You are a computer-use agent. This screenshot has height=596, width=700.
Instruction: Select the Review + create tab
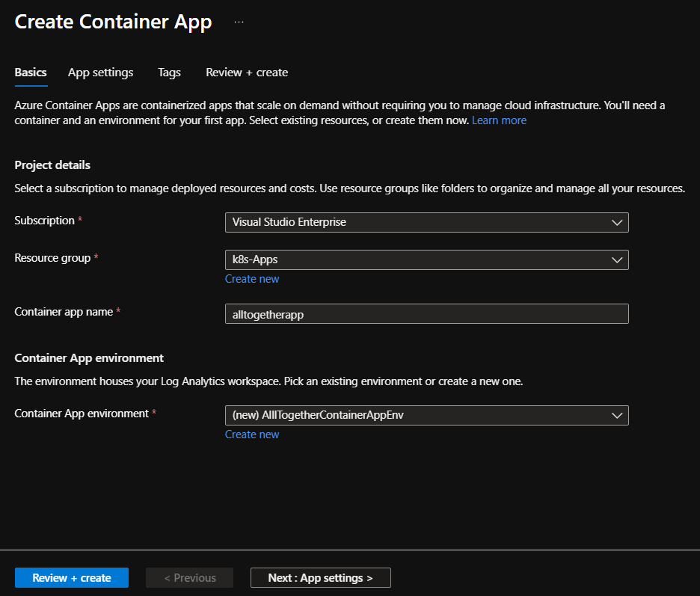point(247,73)
